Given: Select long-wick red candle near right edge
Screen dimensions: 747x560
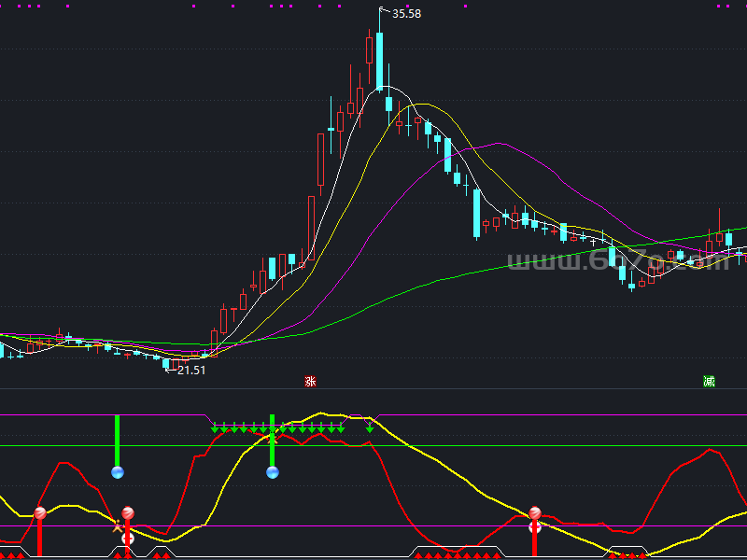Looking at the screenshot, I should pos(719,238).
